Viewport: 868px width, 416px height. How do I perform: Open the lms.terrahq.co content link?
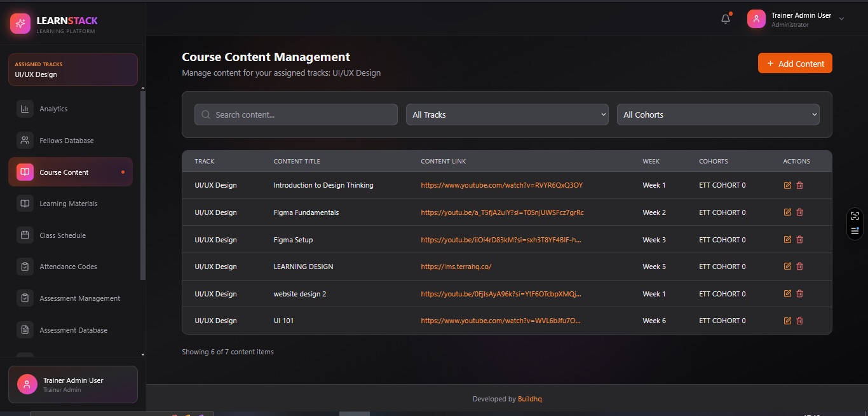456,267
